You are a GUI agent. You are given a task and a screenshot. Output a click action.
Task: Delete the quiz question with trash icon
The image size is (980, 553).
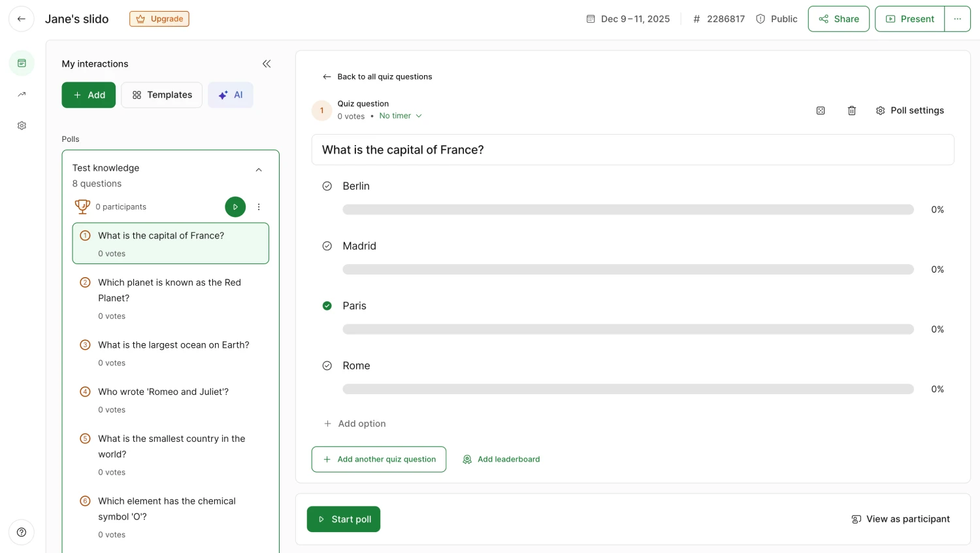[852, 110]
